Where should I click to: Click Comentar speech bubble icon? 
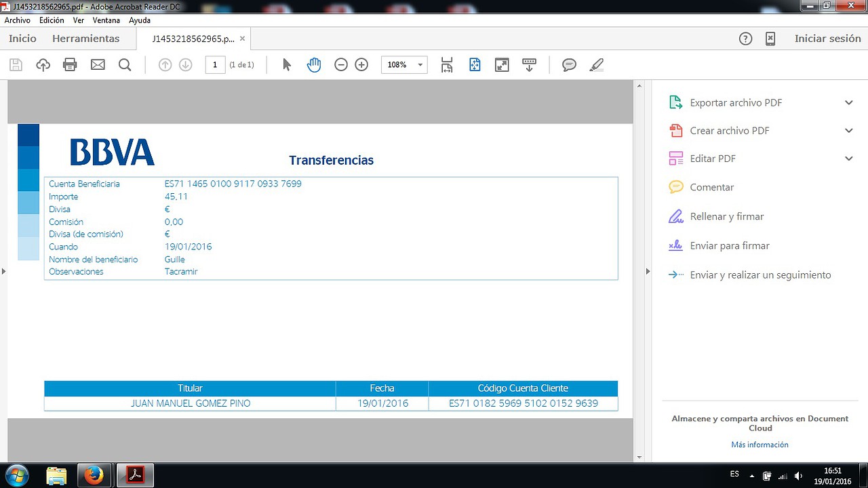click(675, 187)
